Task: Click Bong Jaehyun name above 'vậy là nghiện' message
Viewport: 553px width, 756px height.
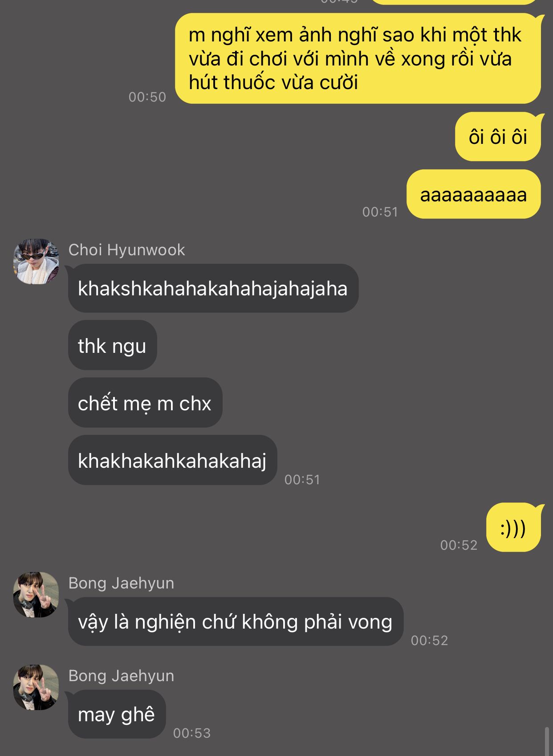Action: click(x=121, y=583)
